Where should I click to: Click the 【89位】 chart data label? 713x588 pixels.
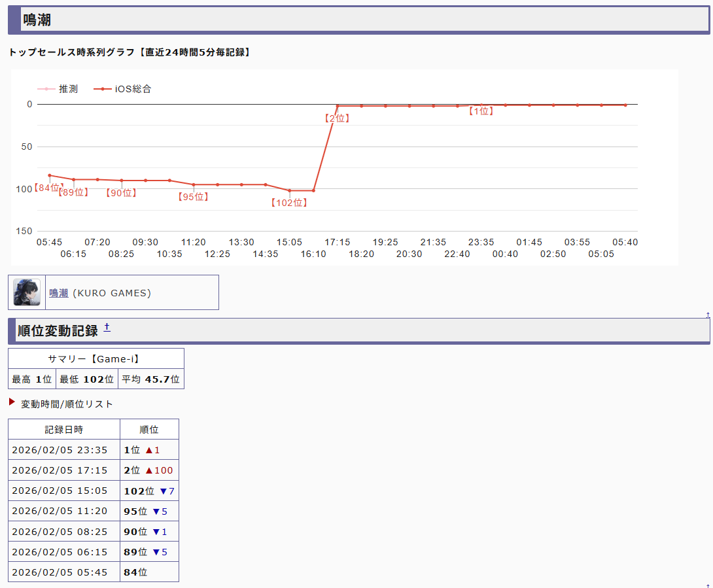click(73, 192)
